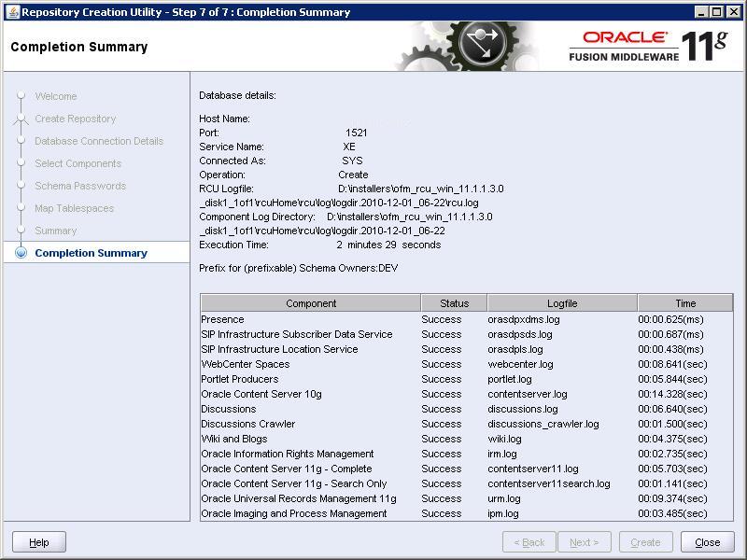This screenshot has width=747, height=560.
Task: Maximize the Repository Creation Utility window
Action: click(x=716, y=12)
